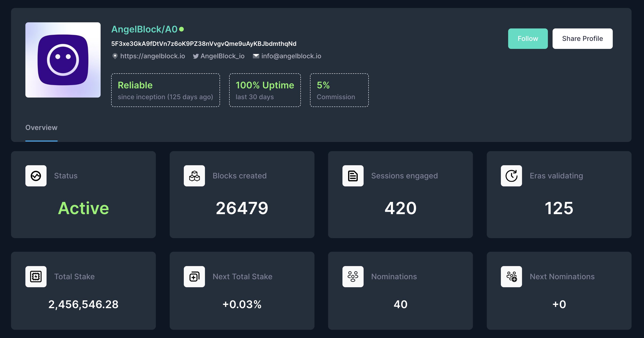Image resolution: width=644 pixels, height=338 pixels.
Task: Click the Follow button
Action: [528, 39]
